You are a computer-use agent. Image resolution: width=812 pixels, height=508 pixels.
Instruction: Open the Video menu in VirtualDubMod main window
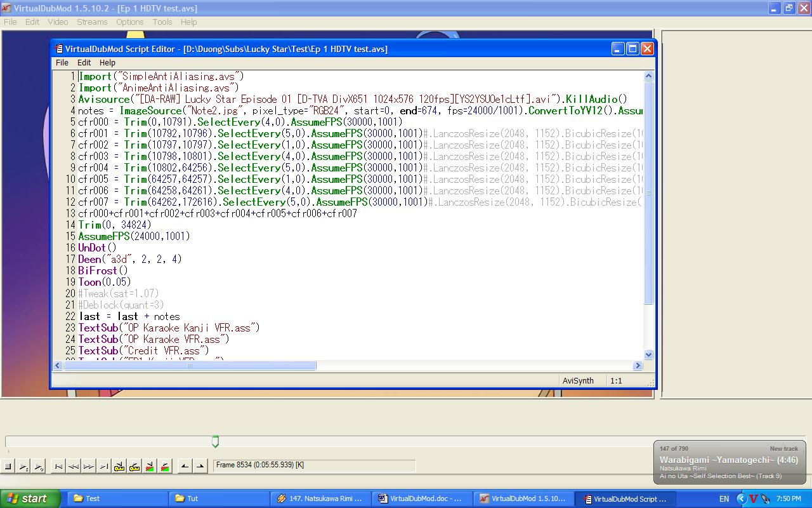tap(58, 22)
